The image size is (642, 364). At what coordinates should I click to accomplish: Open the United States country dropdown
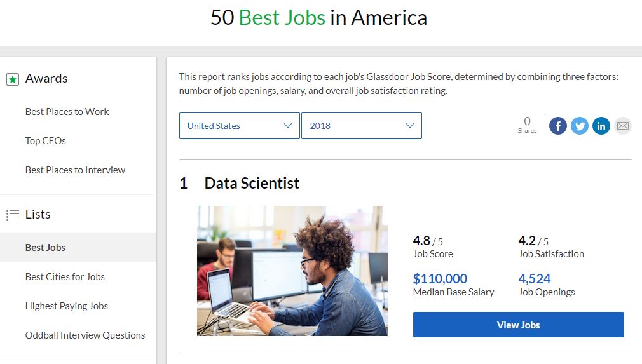pyautogui.click(x=239, y=126)
